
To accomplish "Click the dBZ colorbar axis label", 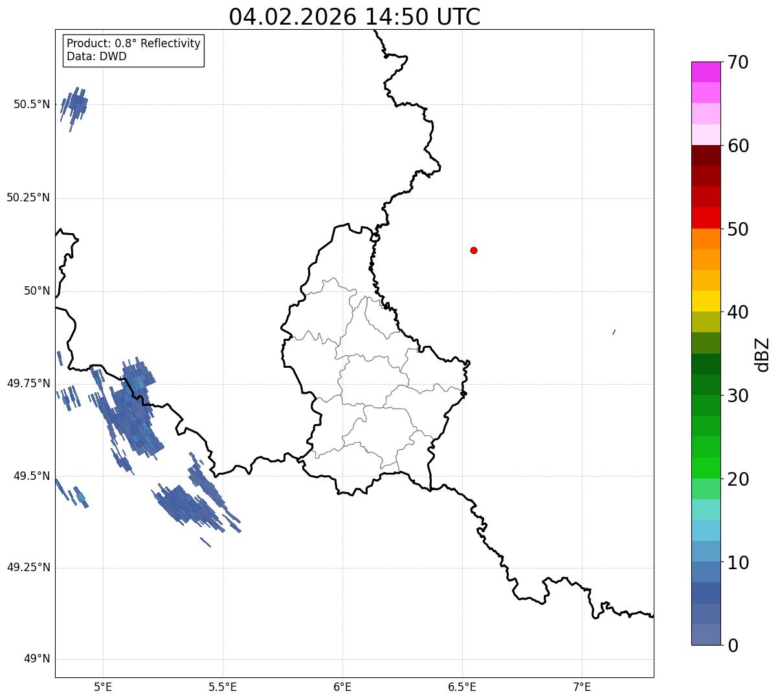I will coord(762,354).
